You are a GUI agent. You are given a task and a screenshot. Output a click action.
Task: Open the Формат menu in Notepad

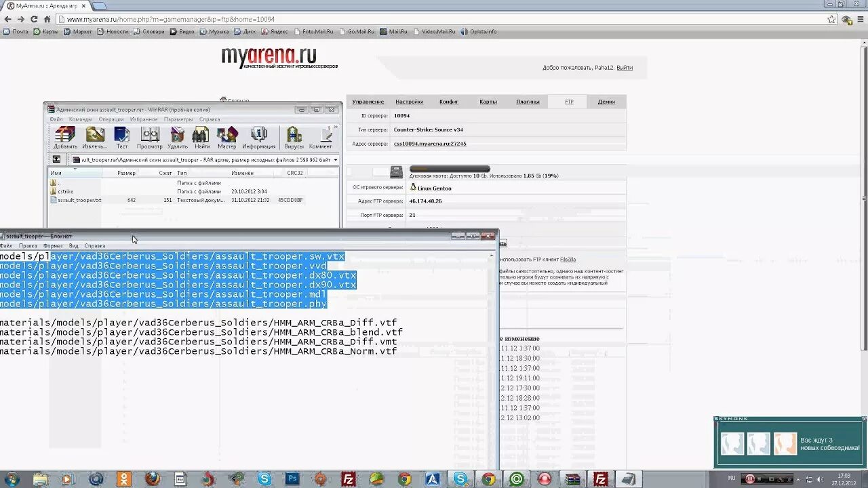(x=53, y=245)
